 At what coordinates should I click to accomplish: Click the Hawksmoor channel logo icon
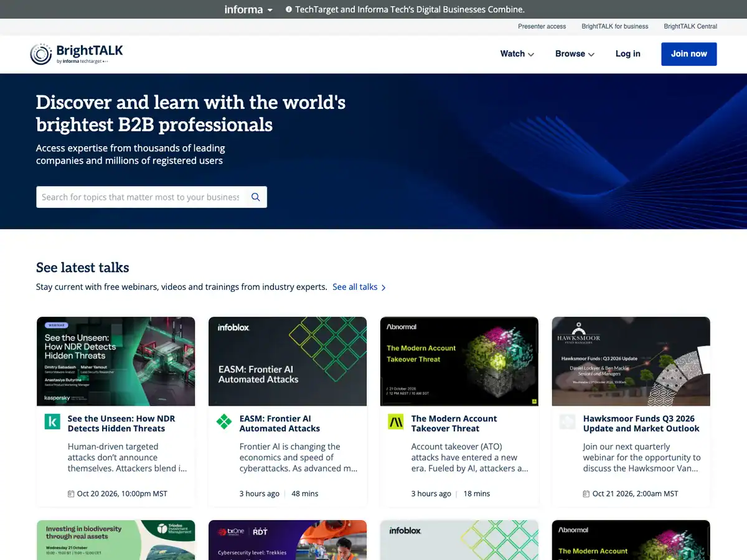pos(567,422)
